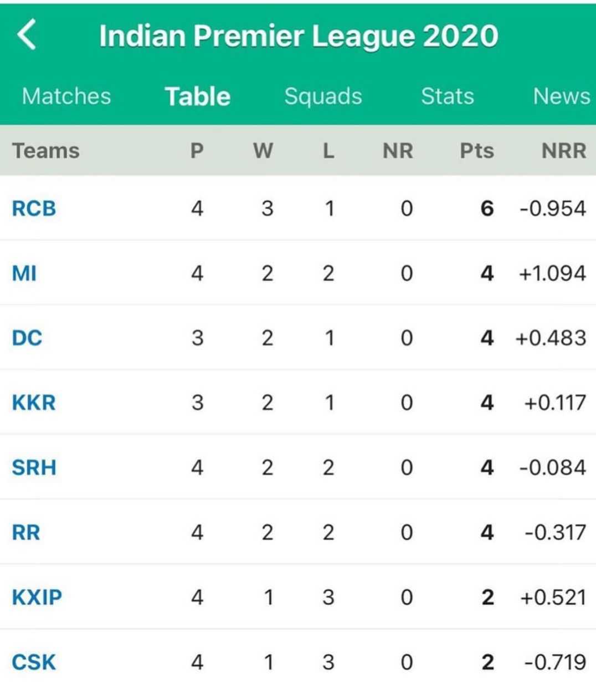This screenshot has width=596, height=700.
Task: Go to the Stats tab
Action: pos(447,96)
